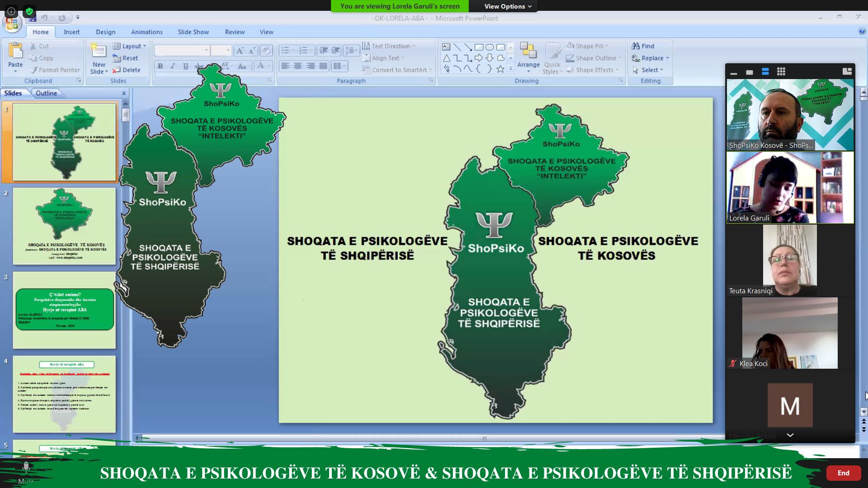The width and height of the screenshot is (868, 488).
Task: Shrink font size with smaller A
Action: (252, 50)
